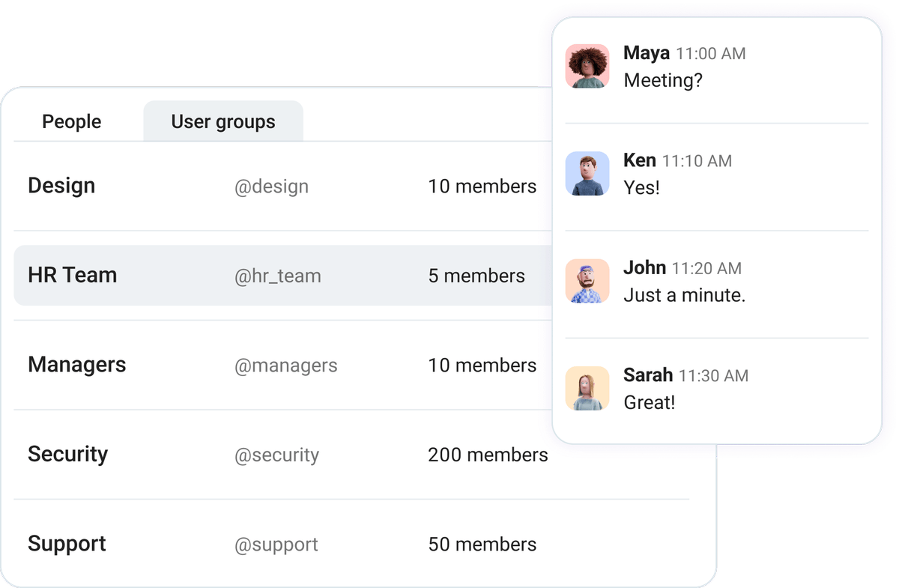The width and height of the screenshot is (899, 588).
Task: Click John's profile avatar
Action: (x=588, y=281)
